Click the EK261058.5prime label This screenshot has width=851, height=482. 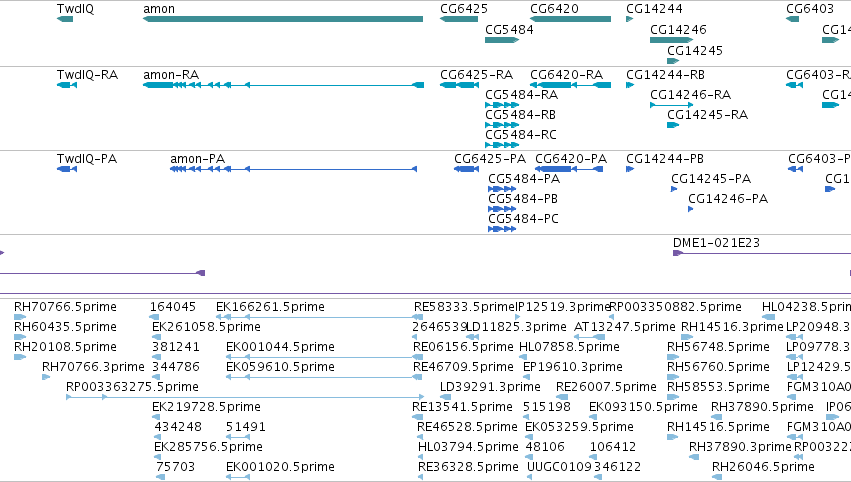206,327
